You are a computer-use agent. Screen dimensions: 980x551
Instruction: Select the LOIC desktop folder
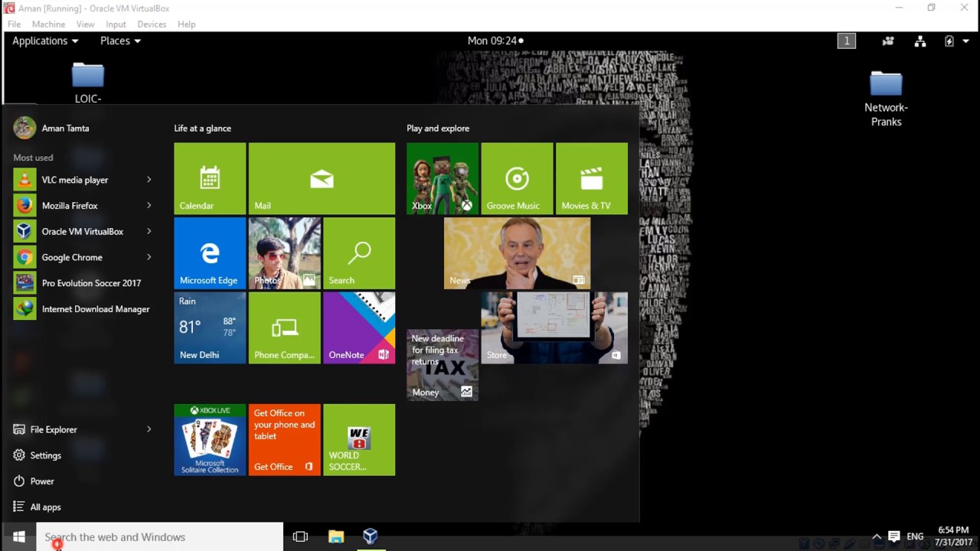click(88, 83)
